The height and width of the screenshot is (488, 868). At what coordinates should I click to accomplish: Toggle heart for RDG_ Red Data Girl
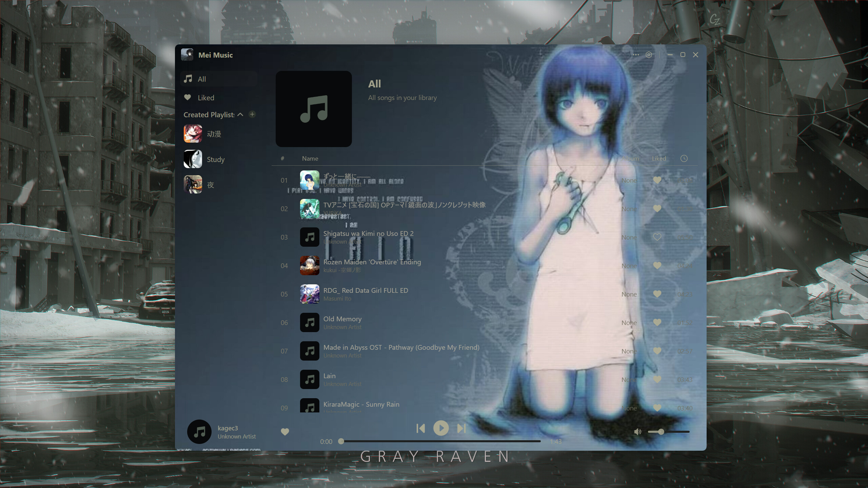coord(657,294)
